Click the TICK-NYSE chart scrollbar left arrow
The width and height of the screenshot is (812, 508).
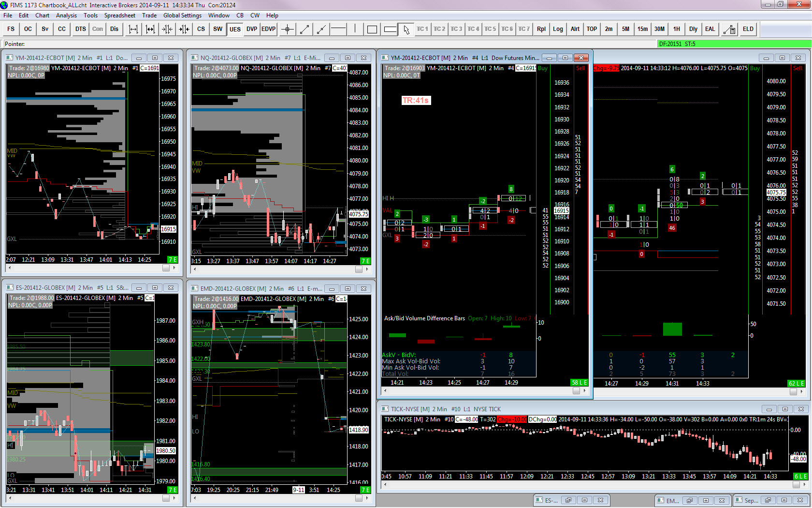coord(385,485)
